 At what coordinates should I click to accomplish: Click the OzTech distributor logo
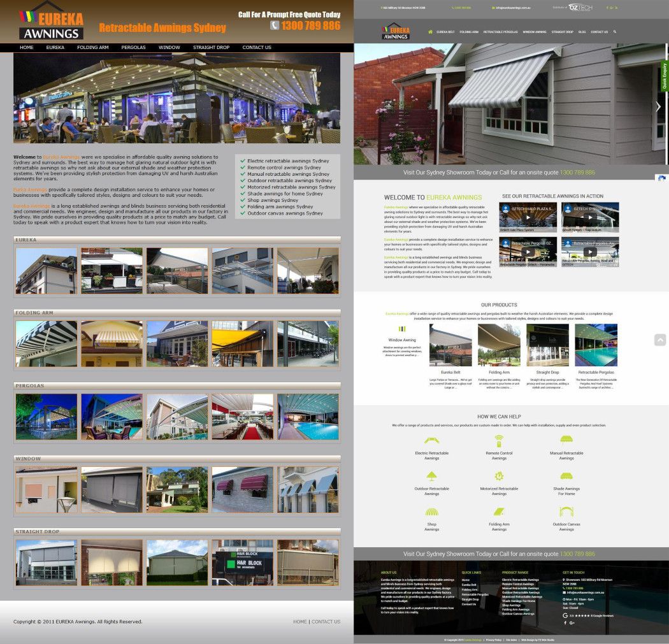coord(580,7)
